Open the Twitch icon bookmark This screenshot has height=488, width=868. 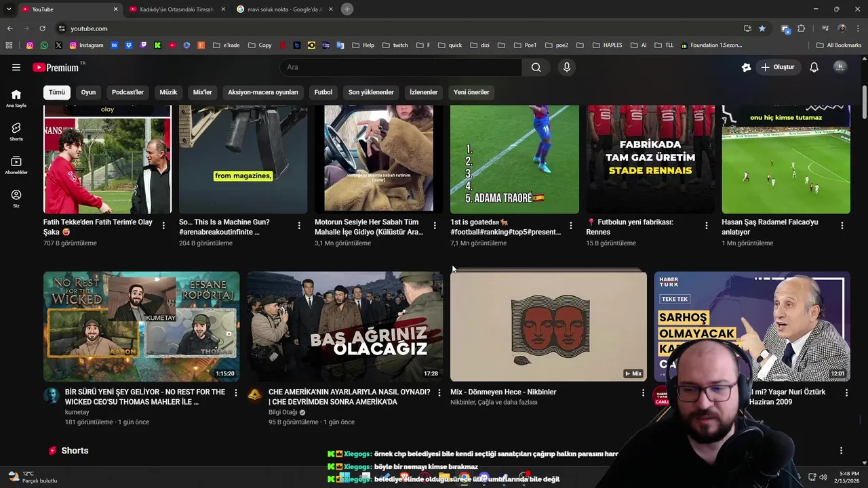tap(143, 45)
